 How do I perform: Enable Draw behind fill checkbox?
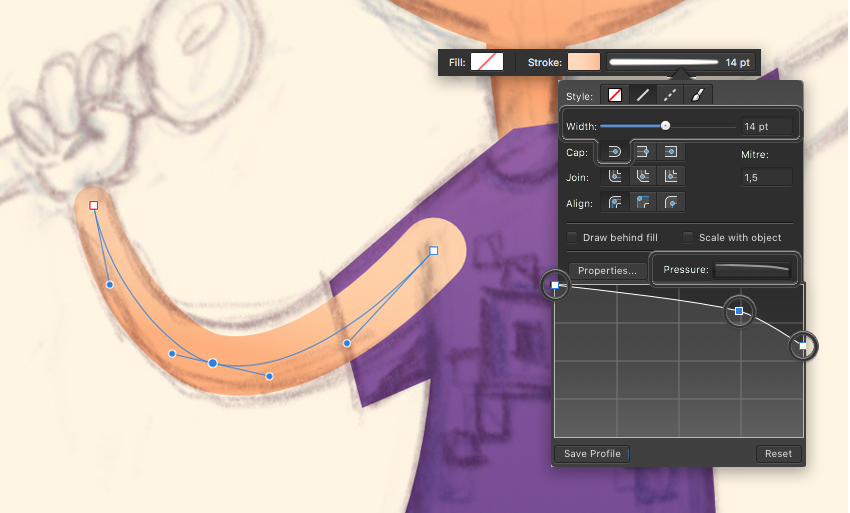pyautogui.click(x=573, y=238)
